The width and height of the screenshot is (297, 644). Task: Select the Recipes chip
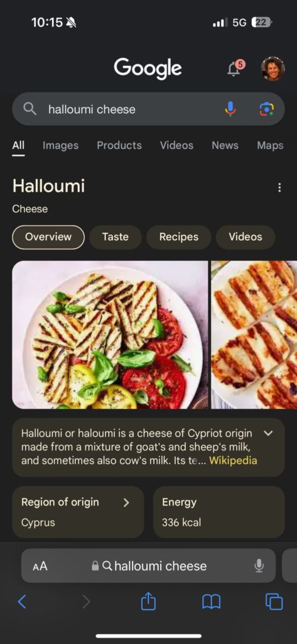click(x=179, y=237)
